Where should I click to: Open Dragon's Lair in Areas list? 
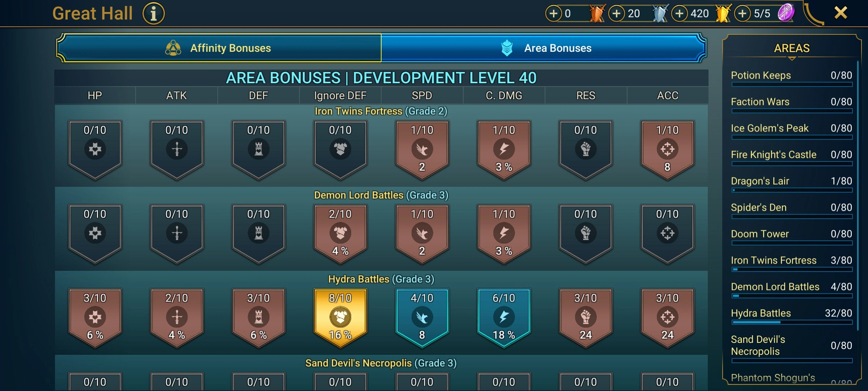[x=791, y=184]
